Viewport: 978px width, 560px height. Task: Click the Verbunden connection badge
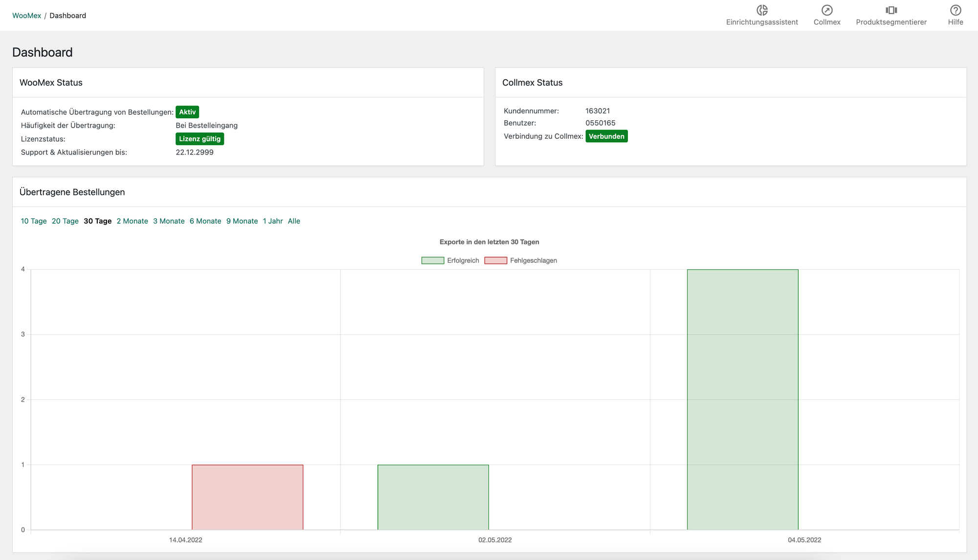click(x=606, y=136)
